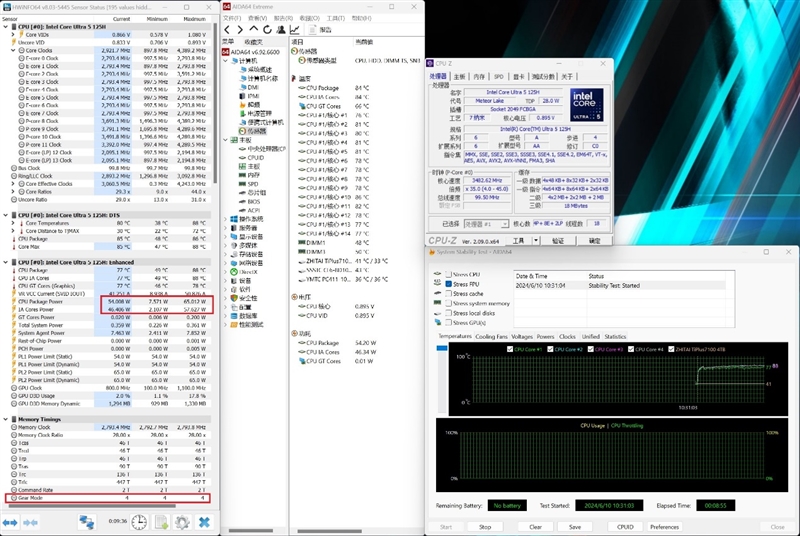The width and height of the screenshot is (800, 536).
Task: Click the Intel Core Ultra 5 logo in CPU-Z
Action: (x=587, y=105)
